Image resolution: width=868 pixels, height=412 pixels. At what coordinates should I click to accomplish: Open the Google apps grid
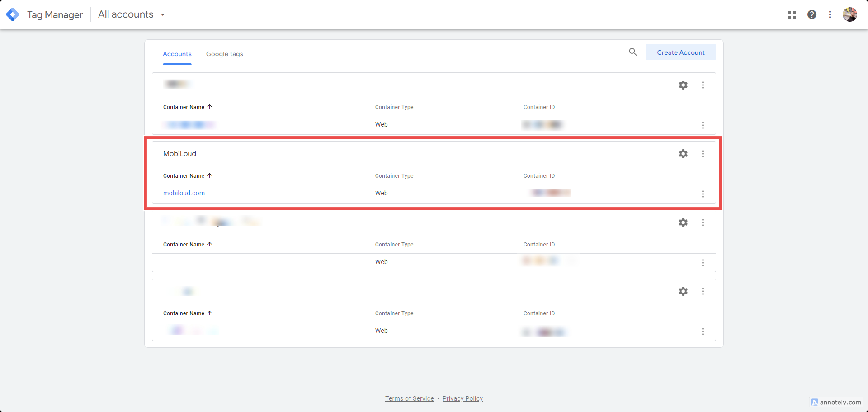pos(792,15)
